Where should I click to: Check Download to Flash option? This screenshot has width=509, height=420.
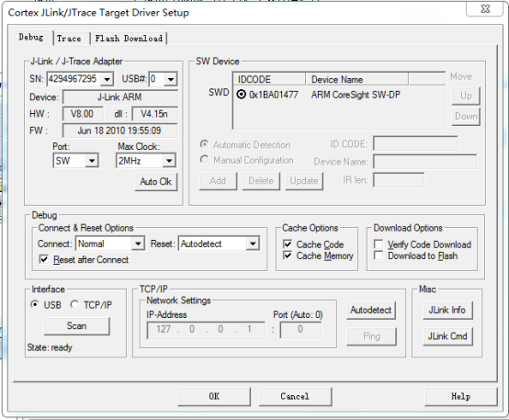pos(379,255)
